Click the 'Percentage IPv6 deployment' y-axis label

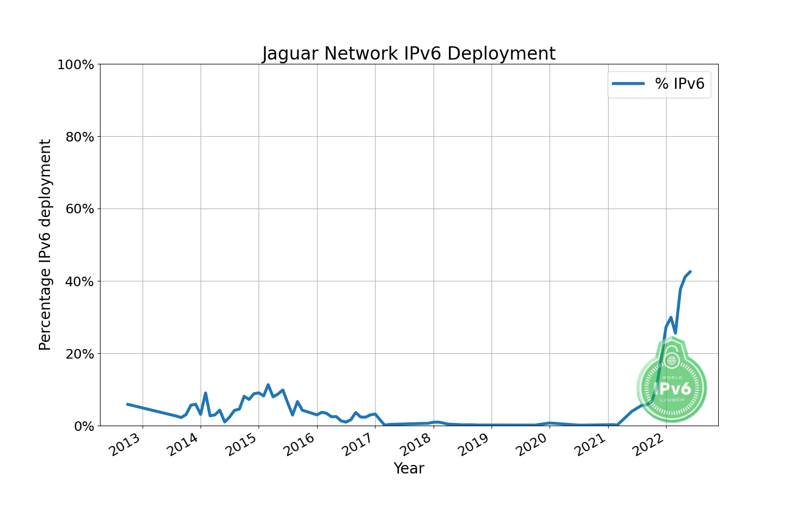click(x=46, y=245)
